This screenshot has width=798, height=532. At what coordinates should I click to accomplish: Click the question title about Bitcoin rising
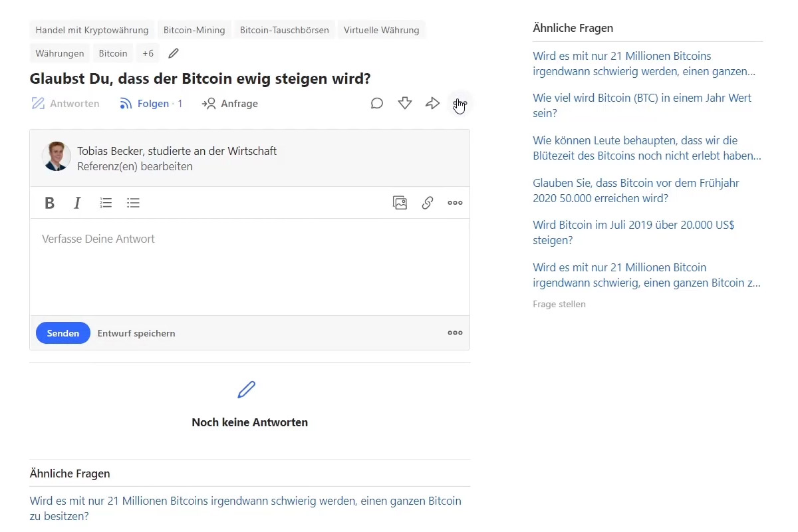pos(200,78)
